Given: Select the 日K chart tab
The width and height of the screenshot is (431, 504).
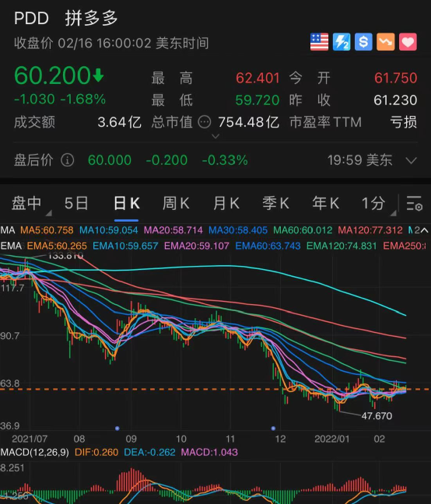Looking at the screenshot, I should point(127,203).
